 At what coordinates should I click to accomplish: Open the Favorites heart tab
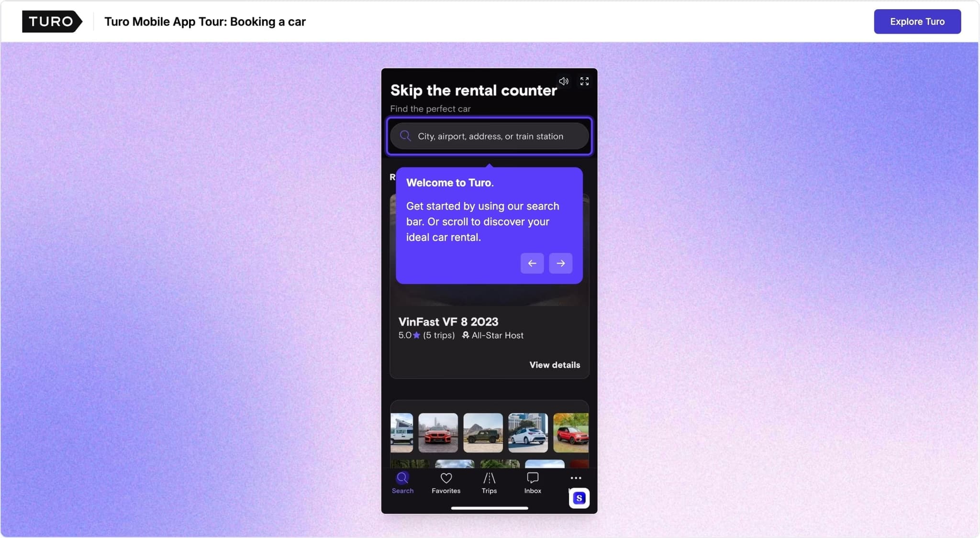tap(446, 483)
